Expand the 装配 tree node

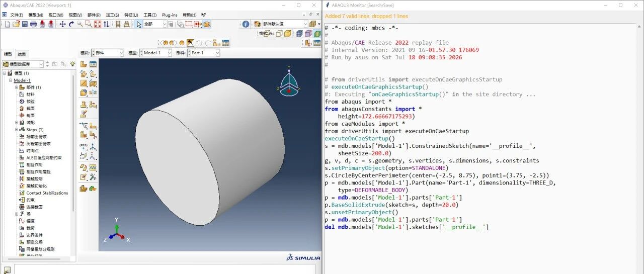click(x=16, y=123)
